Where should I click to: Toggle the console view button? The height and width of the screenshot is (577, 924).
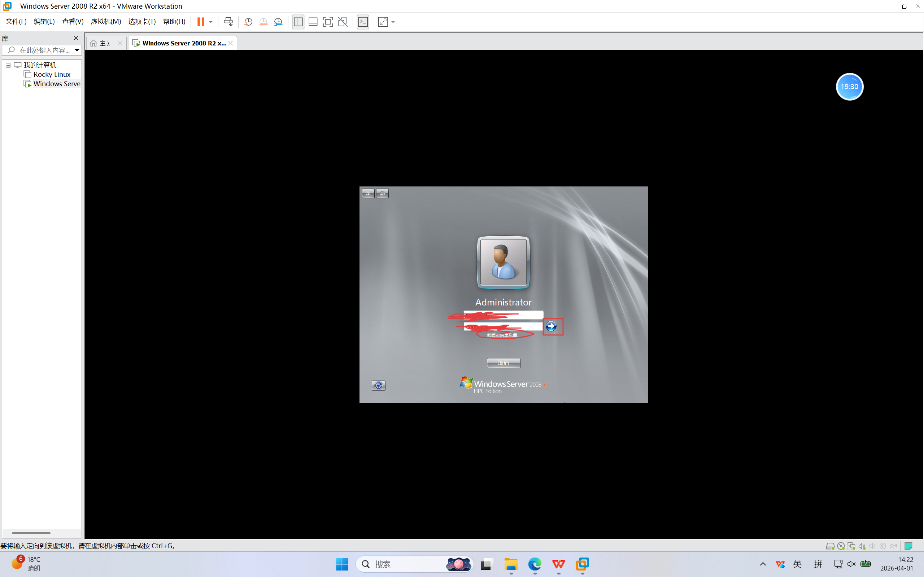tap(363, 22)
